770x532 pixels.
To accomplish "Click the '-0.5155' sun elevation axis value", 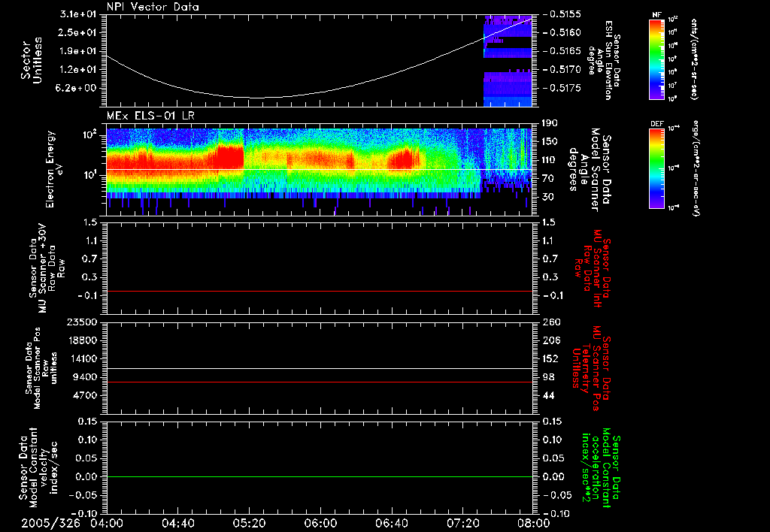I will (562, 14).
